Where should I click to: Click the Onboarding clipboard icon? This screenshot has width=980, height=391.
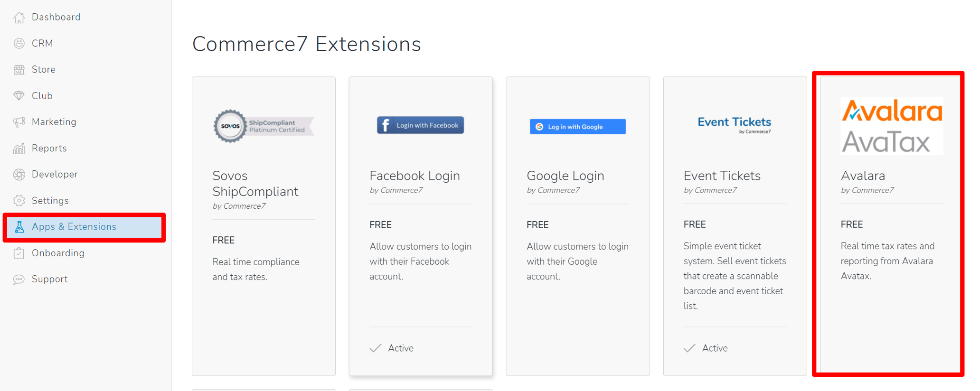coord(19,253)
